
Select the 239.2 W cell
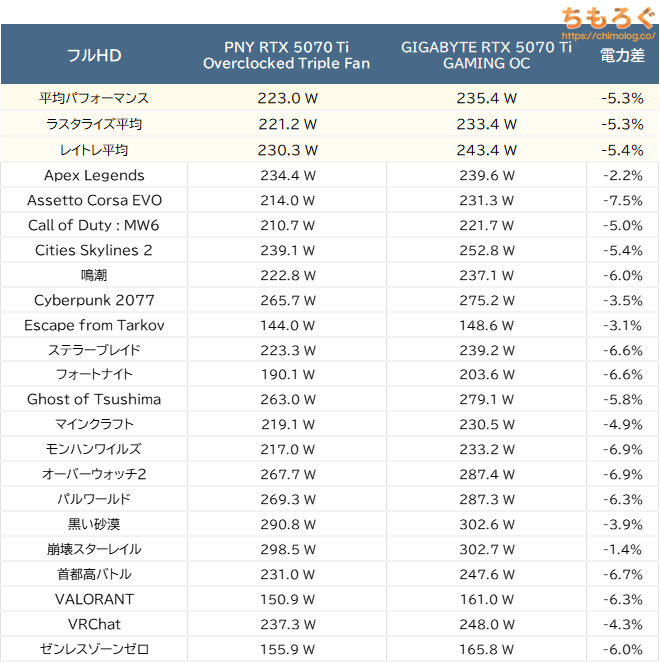(486, 350)
